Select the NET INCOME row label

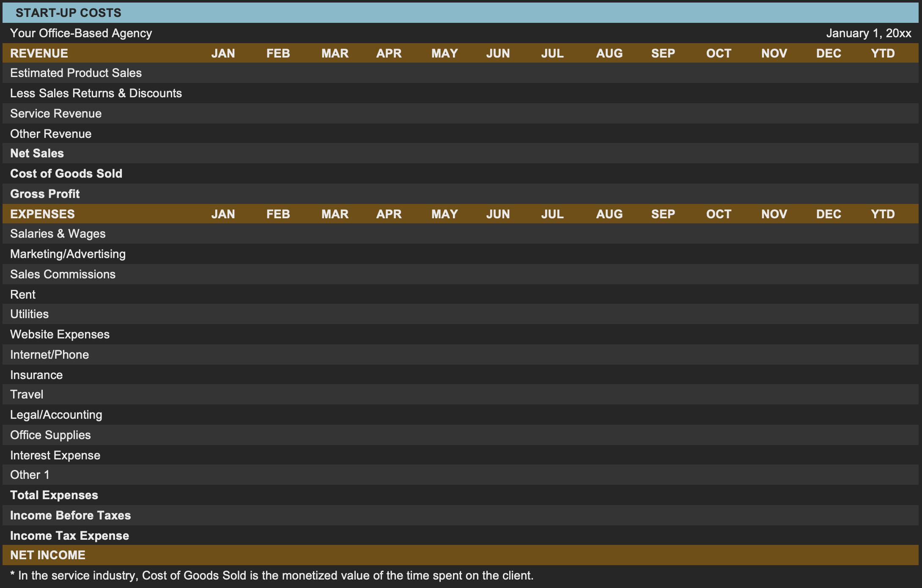click(x=48, y=555)
